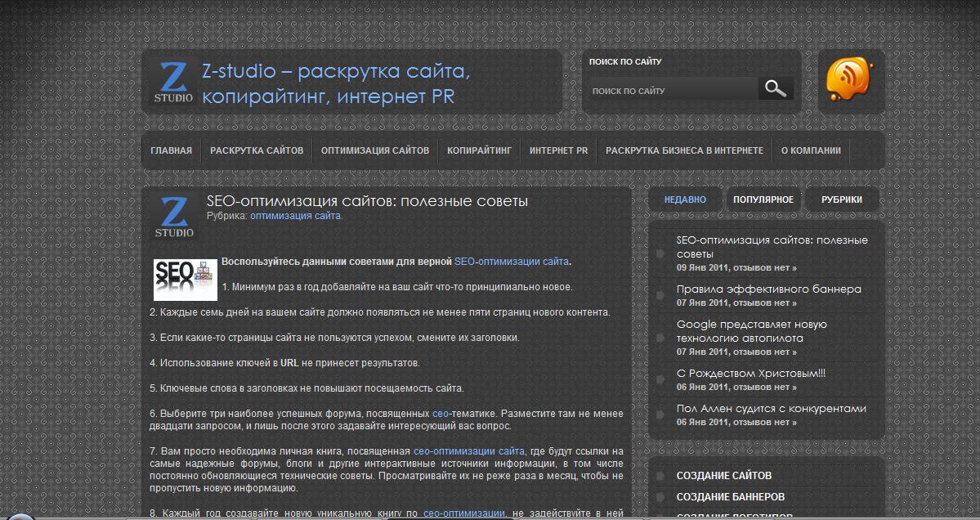
Task: Click '07 Янв 2011, отзывов нет »' under banner post
Action: (736, 303)
